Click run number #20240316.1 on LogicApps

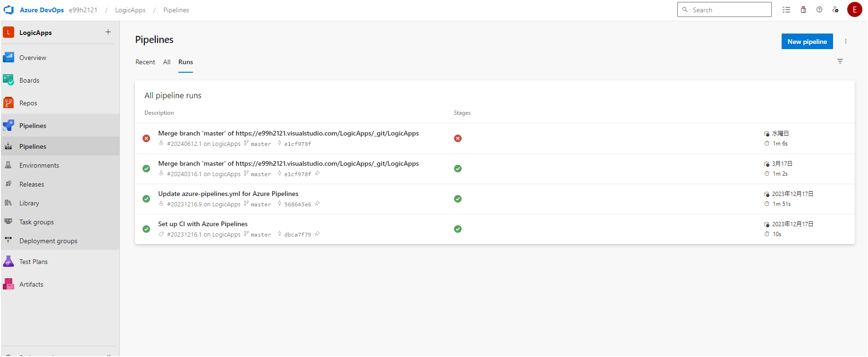tap(204, 174)
